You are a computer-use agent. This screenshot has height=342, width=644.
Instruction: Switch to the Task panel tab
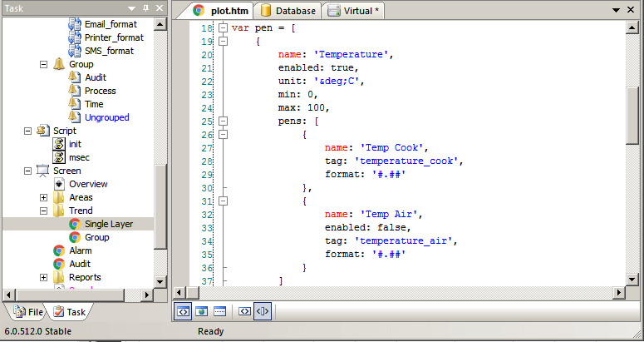coord(70,312)
